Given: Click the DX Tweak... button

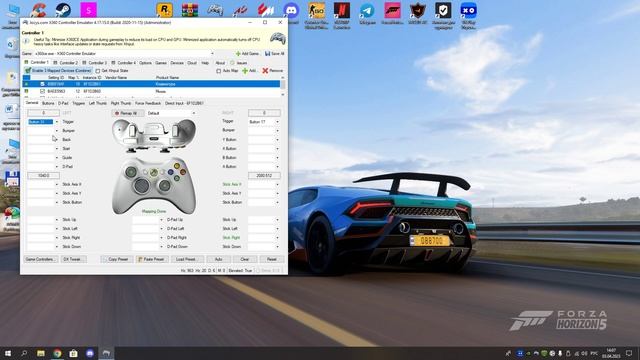Looking at the screenshot, I should tap(73, 259).
